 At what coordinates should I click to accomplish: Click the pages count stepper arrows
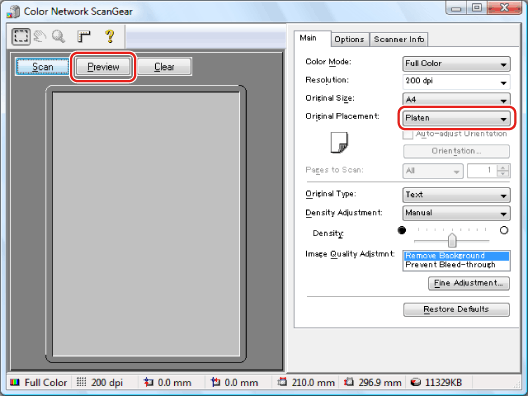[503, 171]
